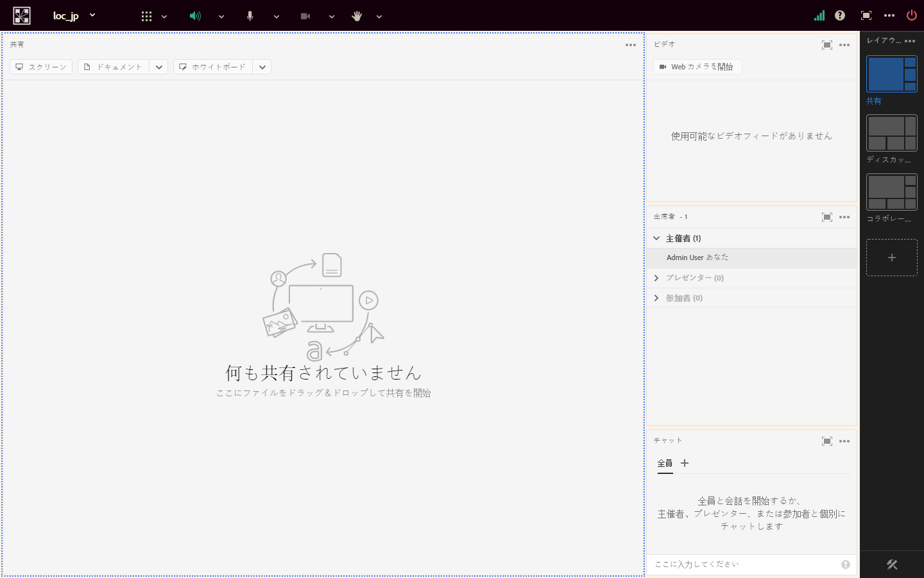
Task: Open the レイアウト panel options menu
Action: click(910, 41)
